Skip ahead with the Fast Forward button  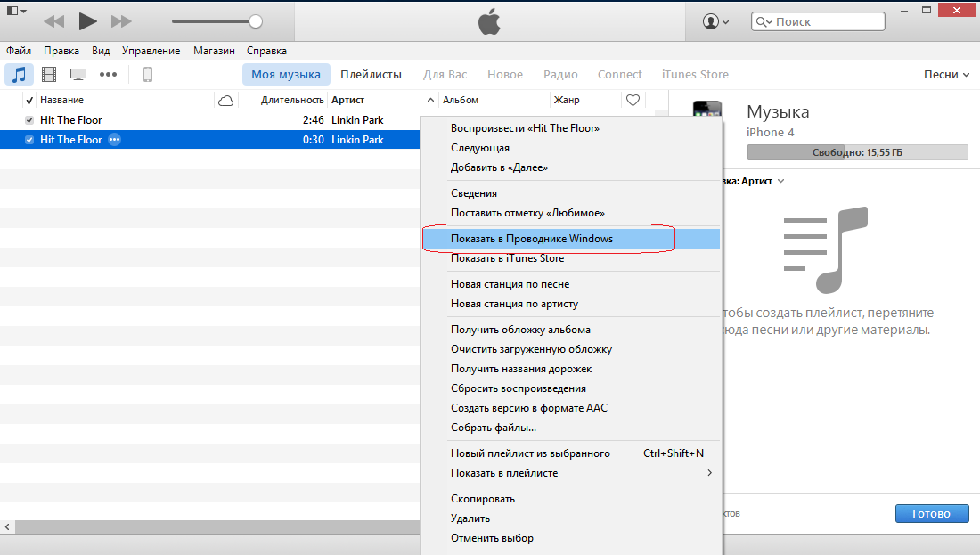click(x=120, y=21)
